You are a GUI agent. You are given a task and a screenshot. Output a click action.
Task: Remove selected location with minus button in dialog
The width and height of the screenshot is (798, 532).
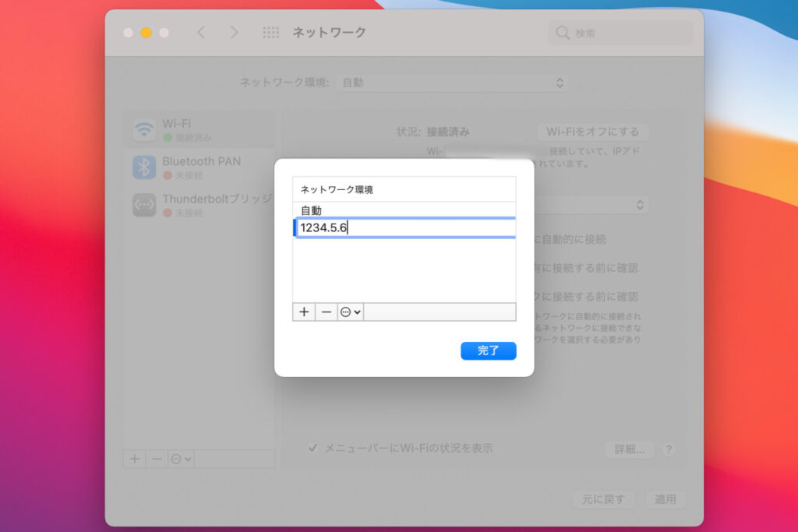point(327,312)
